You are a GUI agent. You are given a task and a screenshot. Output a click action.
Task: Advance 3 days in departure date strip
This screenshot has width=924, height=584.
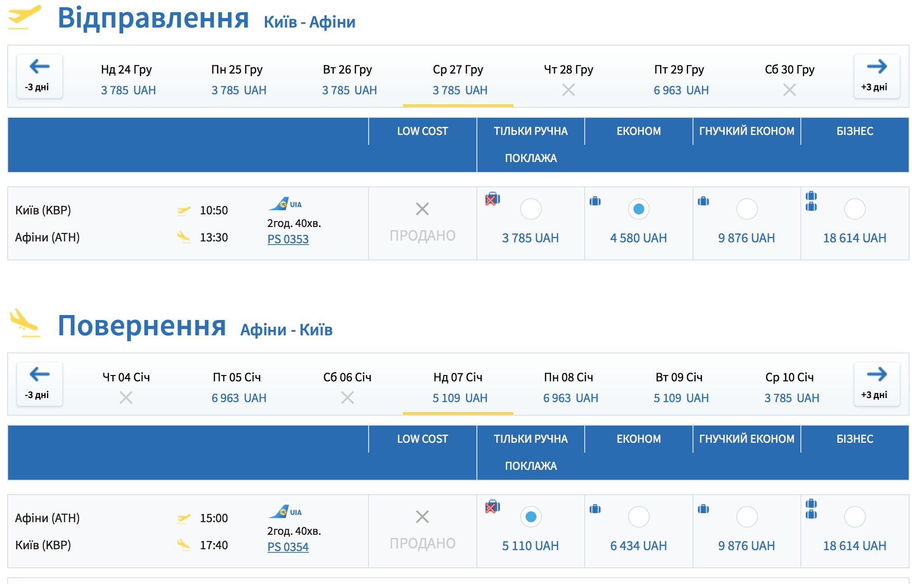click(876, 76)
